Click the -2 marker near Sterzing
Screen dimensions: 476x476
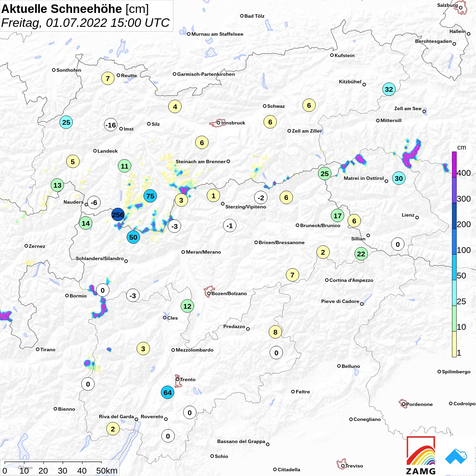261,198
